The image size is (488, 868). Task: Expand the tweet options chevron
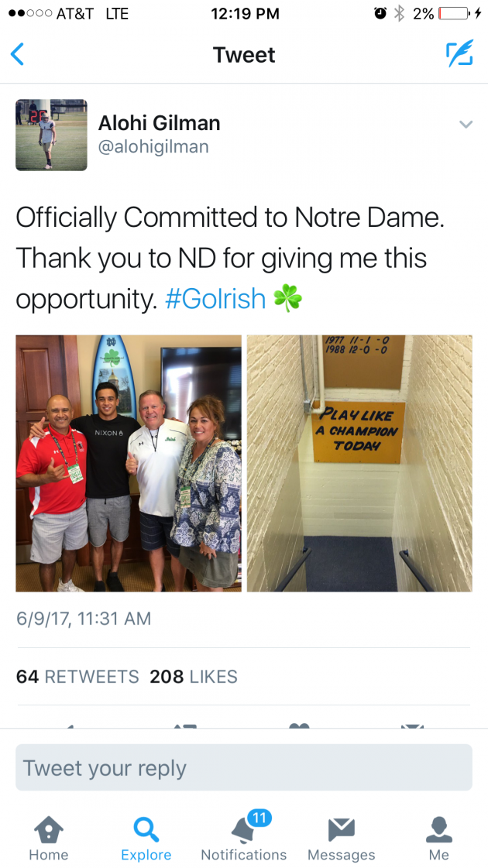466,124
